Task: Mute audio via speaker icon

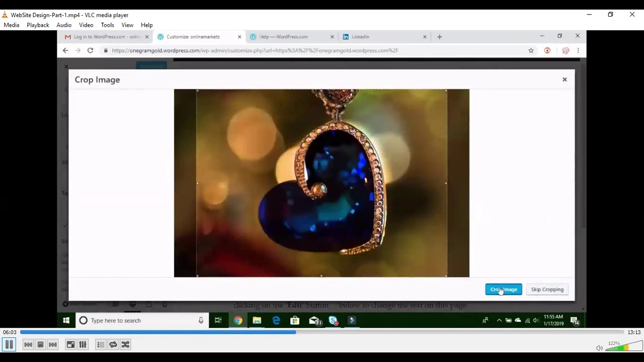Action: [x=599, y=348]
